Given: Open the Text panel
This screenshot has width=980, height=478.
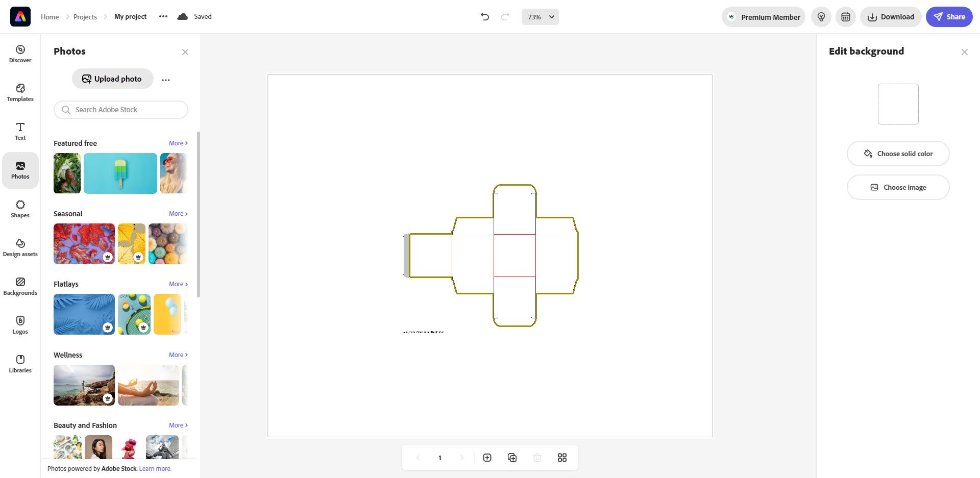Looking at the screenshot, I should [x=20, y=131].
